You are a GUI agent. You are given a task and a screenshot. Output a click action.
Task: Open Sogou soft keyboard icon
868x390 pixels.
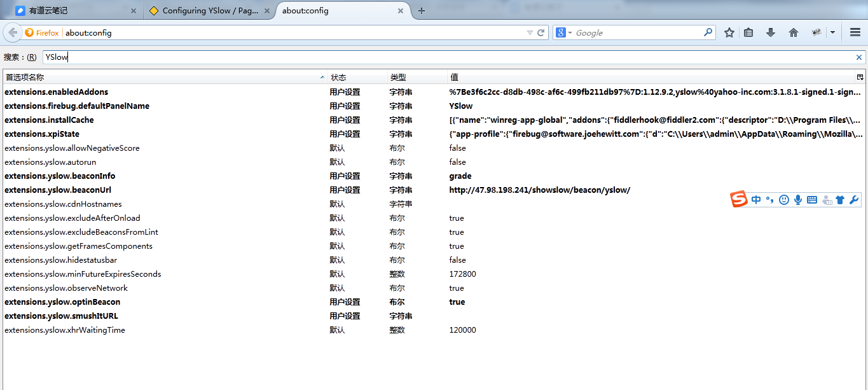tap(812, 200)
